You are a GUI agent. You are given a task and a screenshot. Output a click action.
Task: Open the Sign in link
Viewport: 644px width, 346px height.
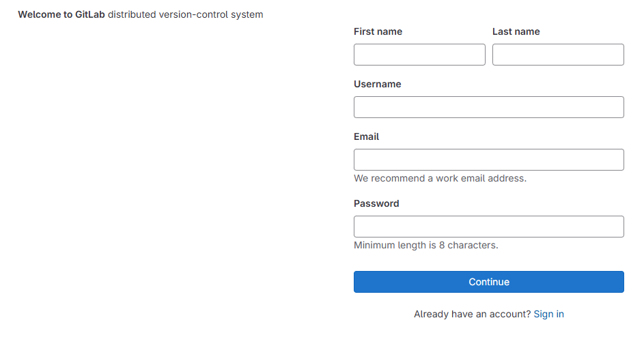pos(548,314)
